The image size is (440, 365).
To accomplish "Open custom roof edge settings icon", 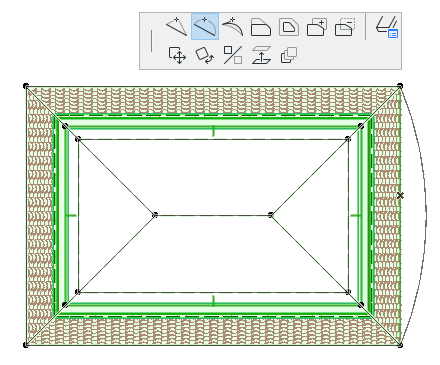I will pyautogui.click(x=387, y=27).
